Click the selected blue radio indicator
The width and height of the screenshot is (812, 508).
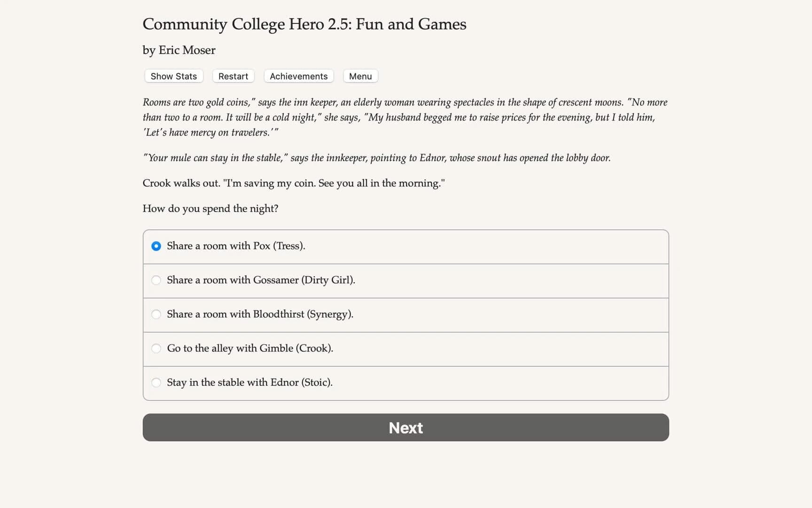pyautogui.click(x=156, y=246)
